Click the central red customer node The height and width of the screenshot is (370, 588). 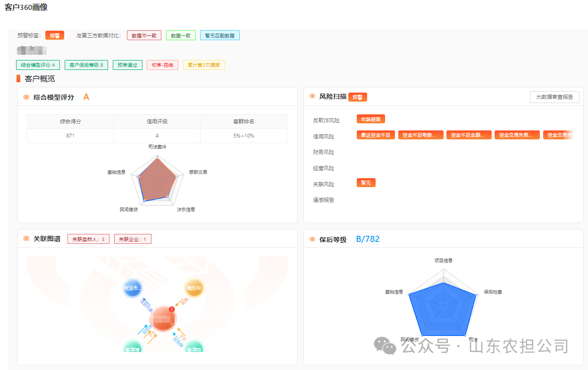163,319
